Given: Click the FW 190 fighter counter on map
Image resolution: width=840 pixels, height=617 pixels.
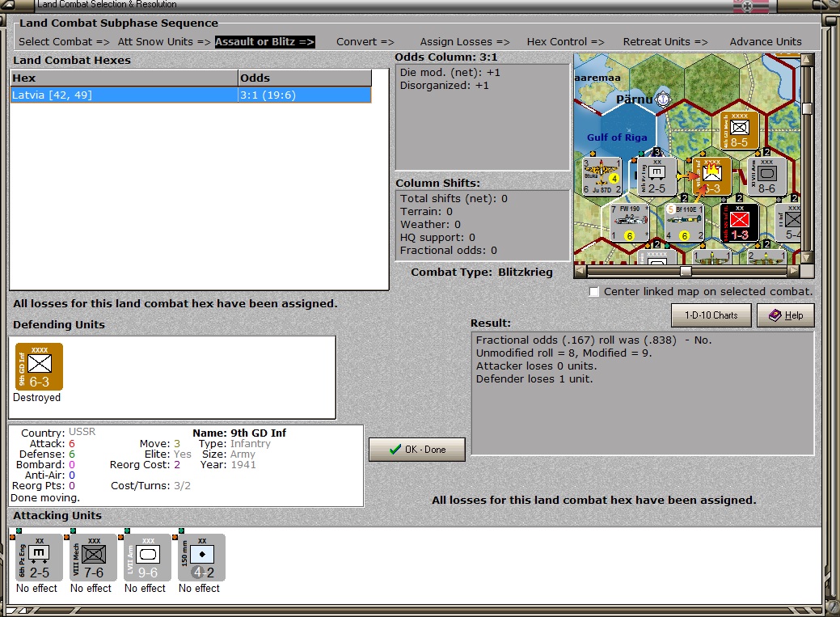Looking at the screenshot, I should 630,222.
